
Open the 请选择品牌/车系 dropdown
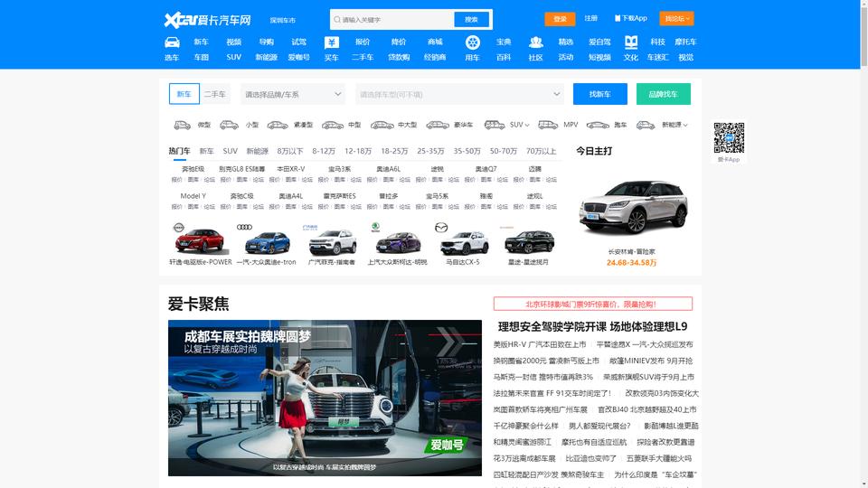[x=293, y=94]
